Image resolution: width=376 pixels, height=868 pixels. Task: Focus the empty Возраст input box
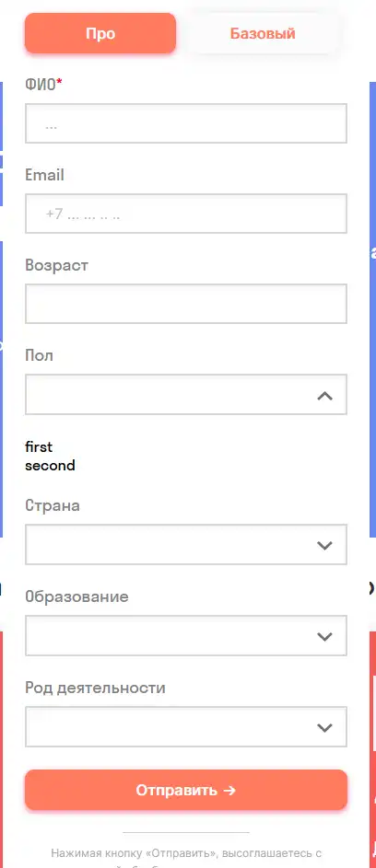186,304
